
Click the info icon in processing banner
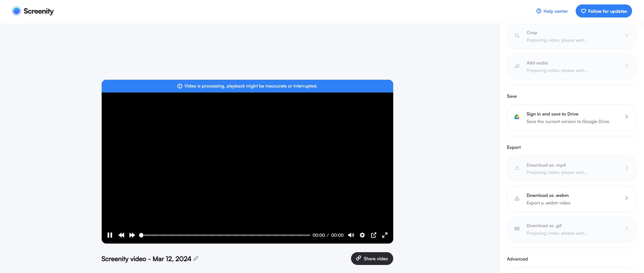coord(180,86)
